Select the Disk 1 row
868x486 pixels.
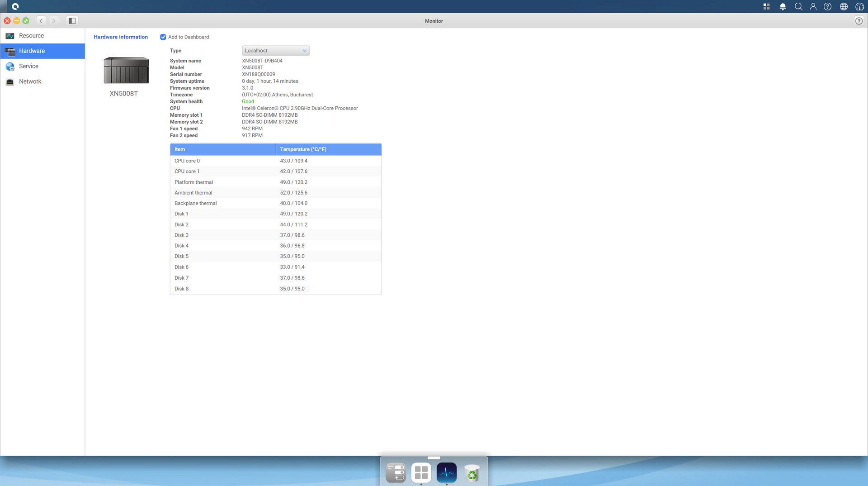[276, 214]
